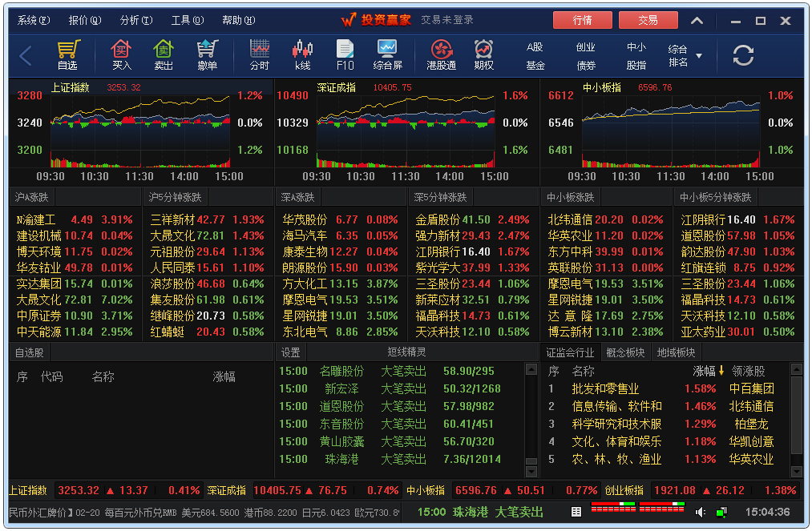The height and width of the screenshot is (531, 812).
Task: Select the 深A涨跌 tab
Action: coord(297,197)
